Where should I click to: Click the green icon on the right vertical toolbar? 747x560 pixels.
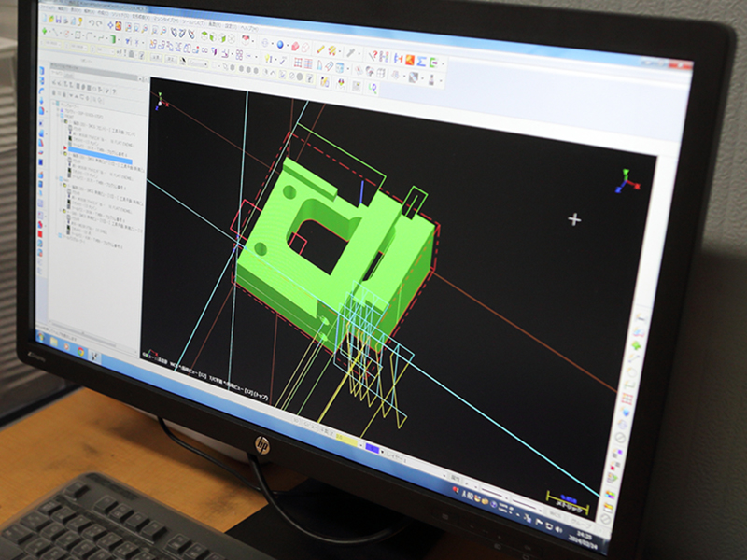click(637, 345)
